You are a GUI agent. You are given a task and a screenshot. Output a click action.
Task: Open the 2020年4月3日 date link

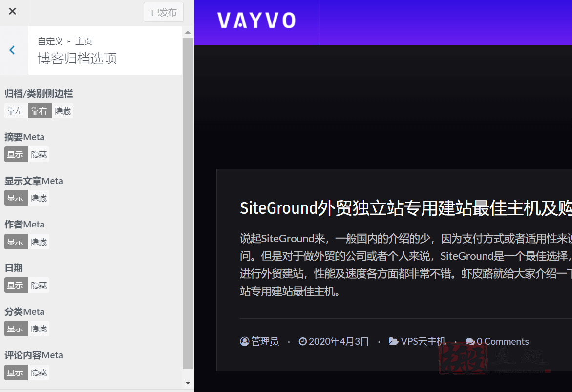click(339, 341)
